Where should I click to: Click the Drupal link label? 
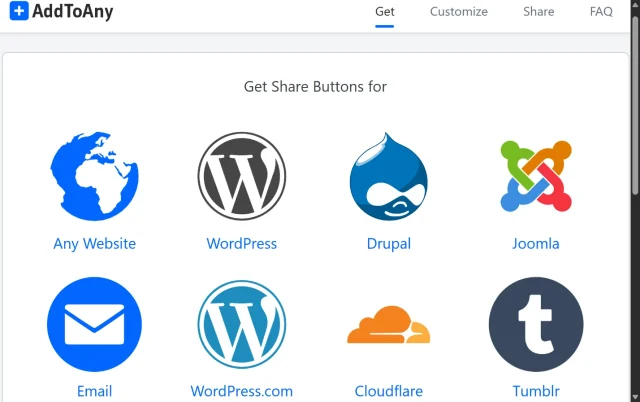tap(389, 244)
